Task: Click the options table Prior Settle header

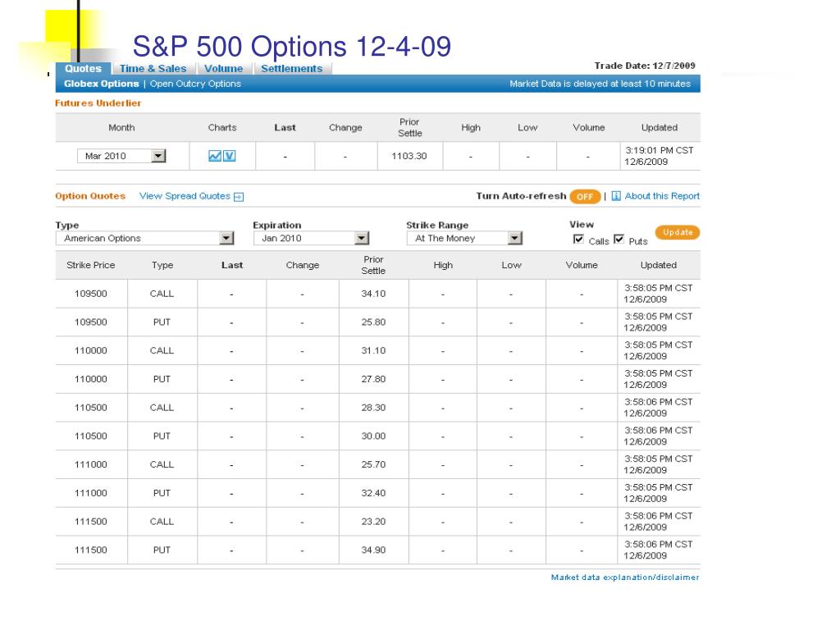Action: (x=373, y=265)
